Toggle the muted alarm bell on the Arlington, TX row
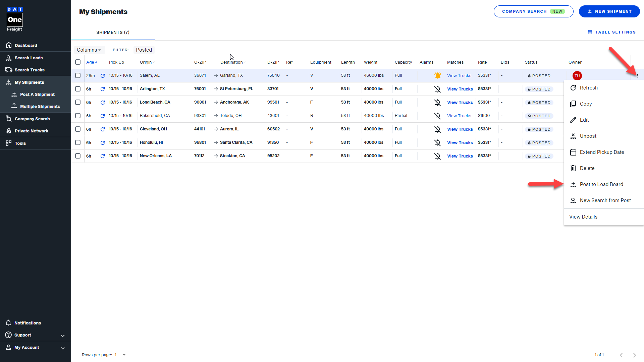This screenshot has height=362, width=644. click(437, 89)
